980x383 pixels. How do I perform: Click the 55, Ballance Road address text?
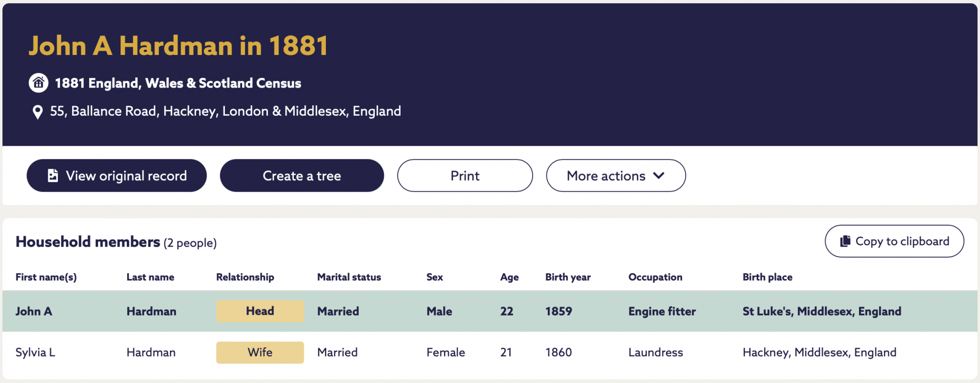(225, 111)
